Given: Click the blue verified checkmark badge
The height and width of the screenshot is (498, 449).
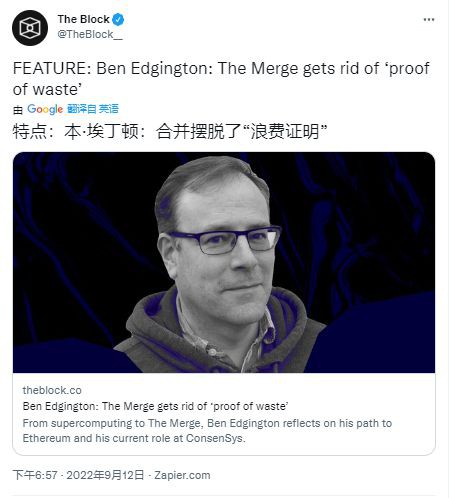Looking at the screenshot, I should pos(118,20).
